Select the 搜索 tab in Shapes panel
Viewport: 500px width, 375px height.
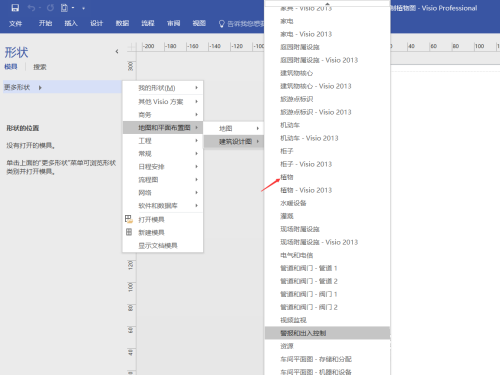40,67
